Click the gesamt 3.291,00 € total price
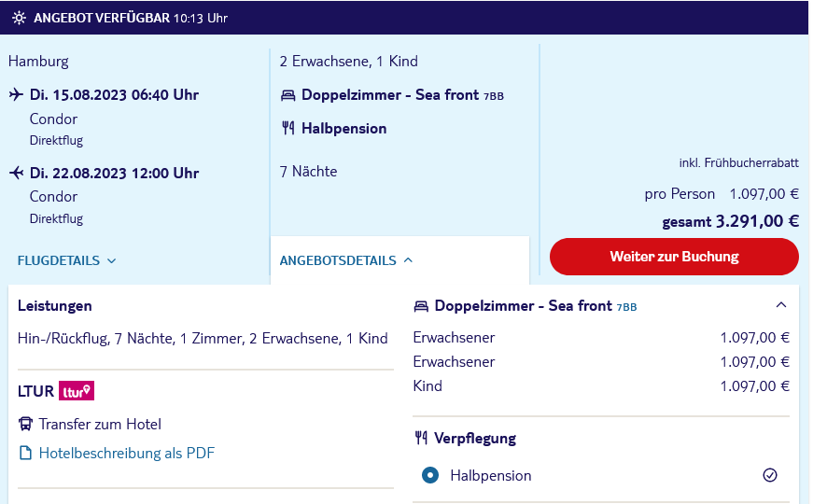This screenshot has width=813, height=504. (x=731, y=221)
